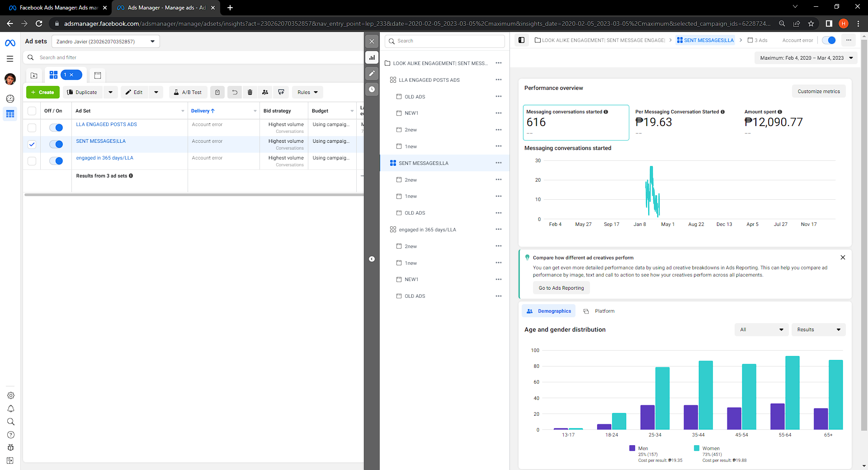Select the Demographics tab
The width and height of the screenshot is (868, 470).
coord(549,311)
